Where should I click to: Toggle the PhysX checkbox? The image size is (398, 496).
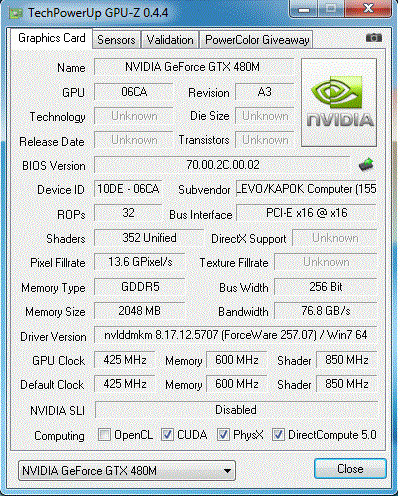click(223, 435)
